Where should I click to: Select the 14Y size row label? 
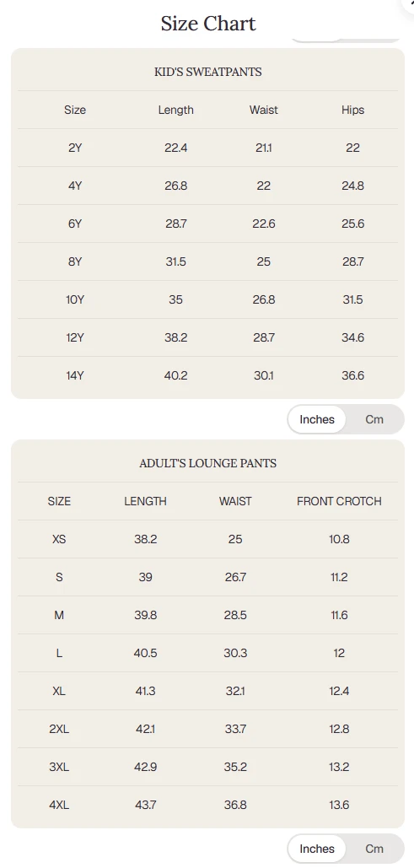coord(75,375)
